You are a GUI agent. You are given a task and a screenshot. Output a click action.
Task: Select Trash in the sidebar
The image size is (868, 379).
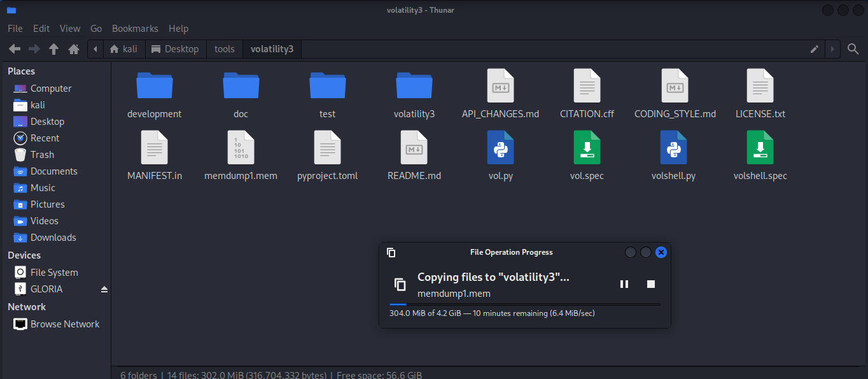42,155
